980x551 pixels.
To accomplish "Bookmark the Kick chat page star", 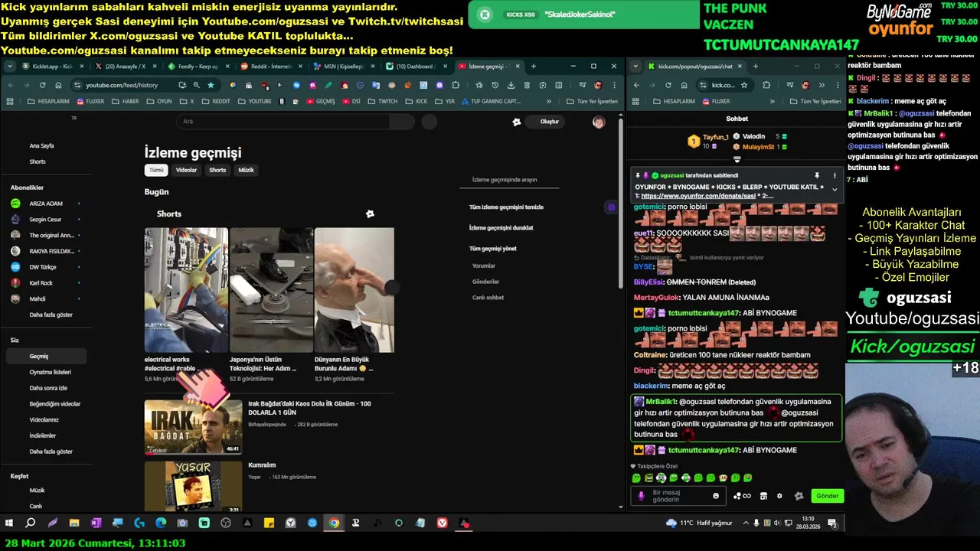I will coord(744,85).
